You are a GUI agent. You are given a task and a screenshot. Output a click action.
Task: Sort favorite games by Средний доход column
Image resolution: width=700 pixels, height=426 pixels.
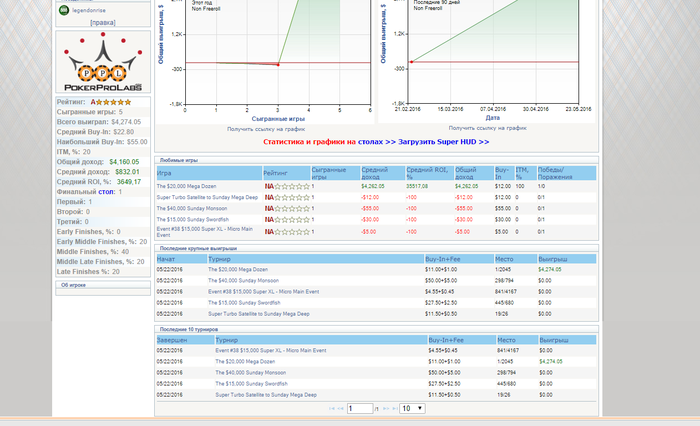tap(383, 173)
